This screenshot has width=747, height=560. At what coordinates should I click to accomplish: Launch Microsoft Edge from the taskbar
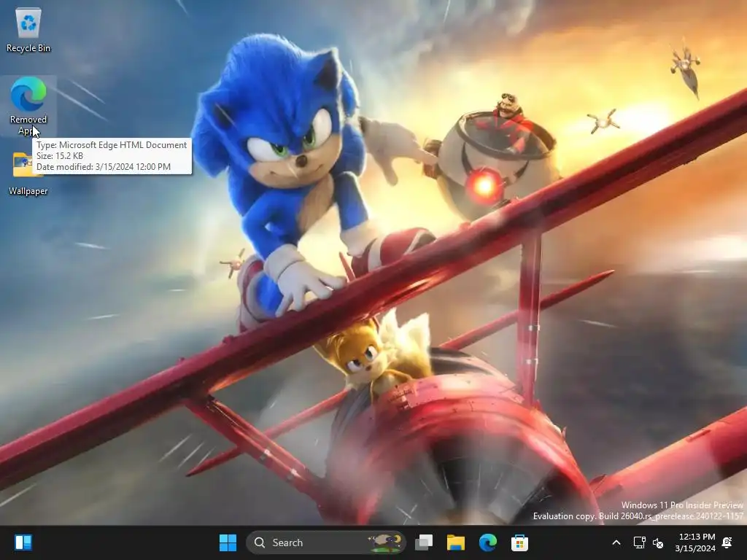(x=487, y=542)
